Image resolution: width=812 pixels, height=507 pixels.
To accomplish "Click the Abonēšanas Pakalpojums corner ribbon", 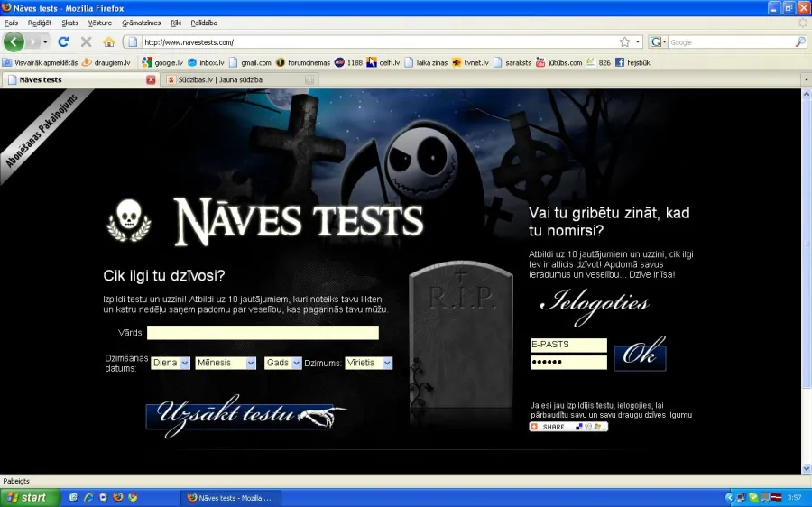I will [x=42, y=131].
